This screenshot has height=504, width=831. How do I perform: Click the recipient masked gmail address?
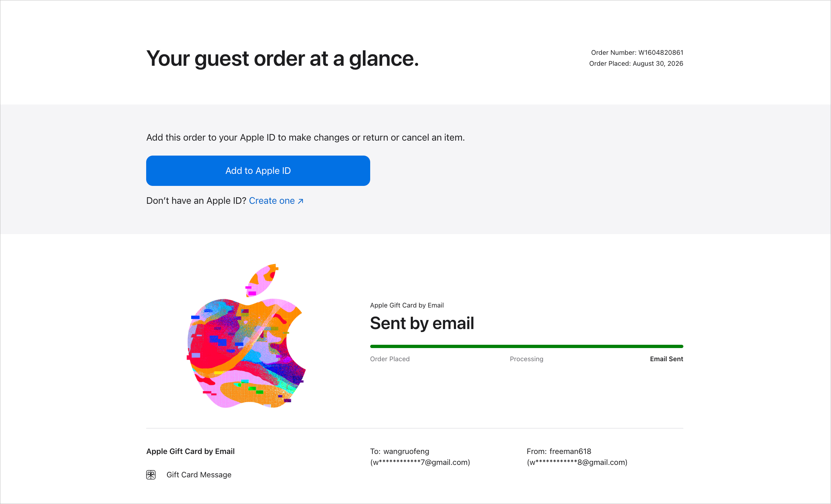[420, 462]
